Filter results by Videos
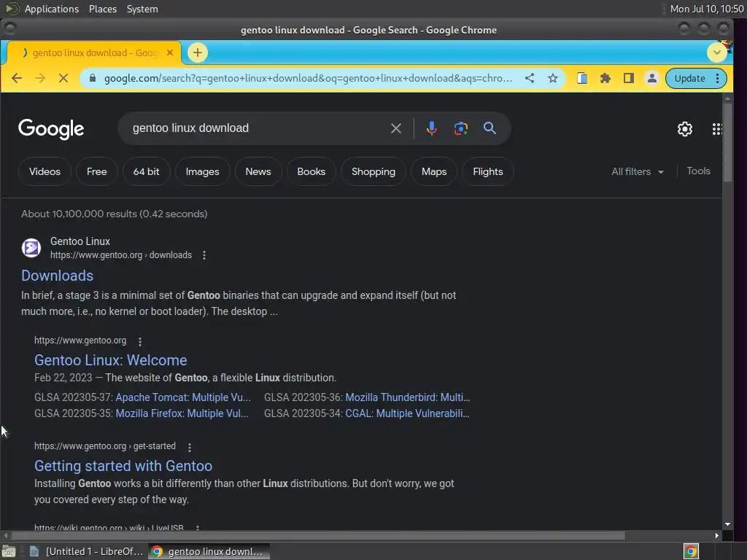 pos(44,171)
